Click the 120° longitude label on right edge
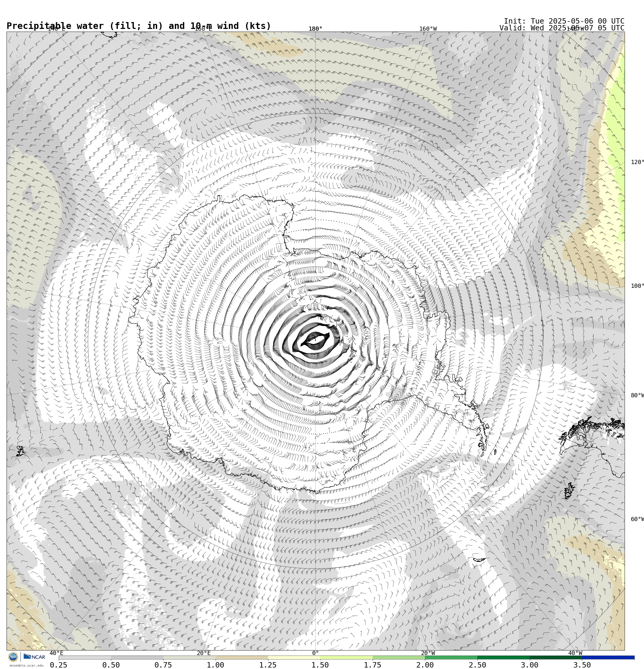 [x=637, y=162]
